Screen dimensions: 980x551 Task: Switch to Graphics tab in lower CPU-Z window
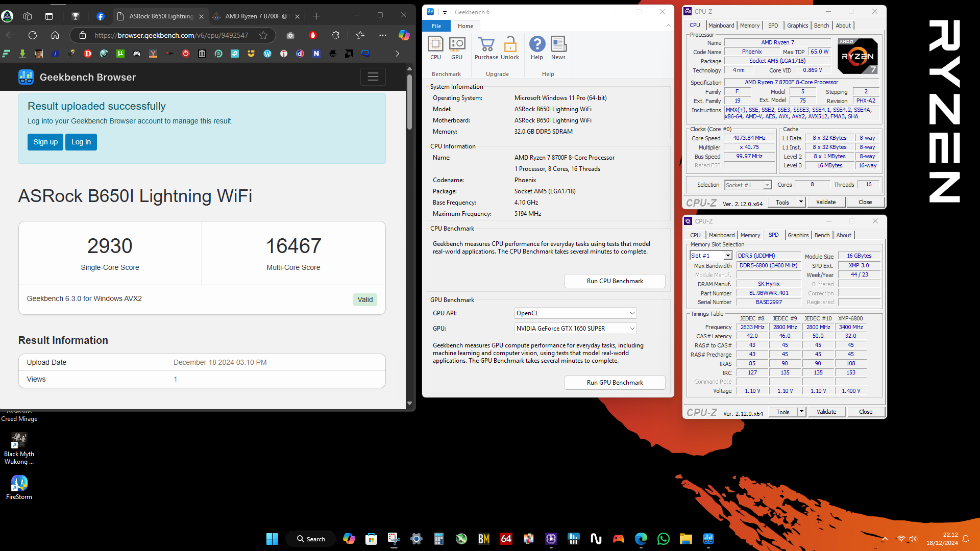[798, 235]
